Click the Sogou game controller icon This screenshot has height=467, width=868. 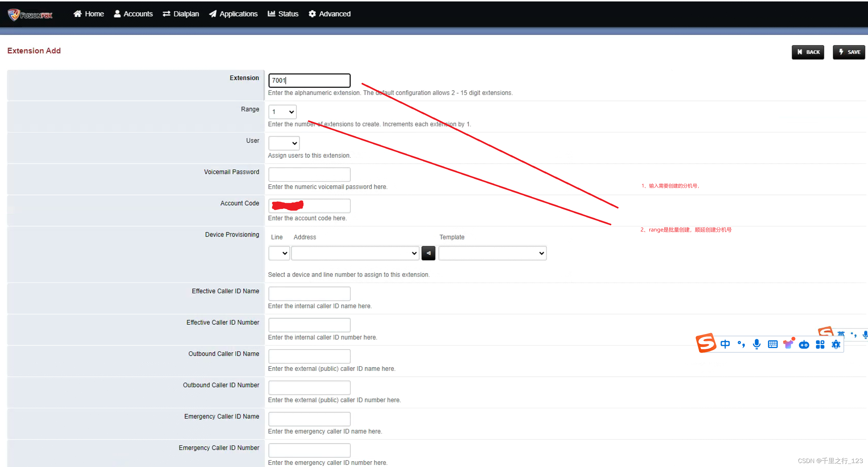(804, 344)
